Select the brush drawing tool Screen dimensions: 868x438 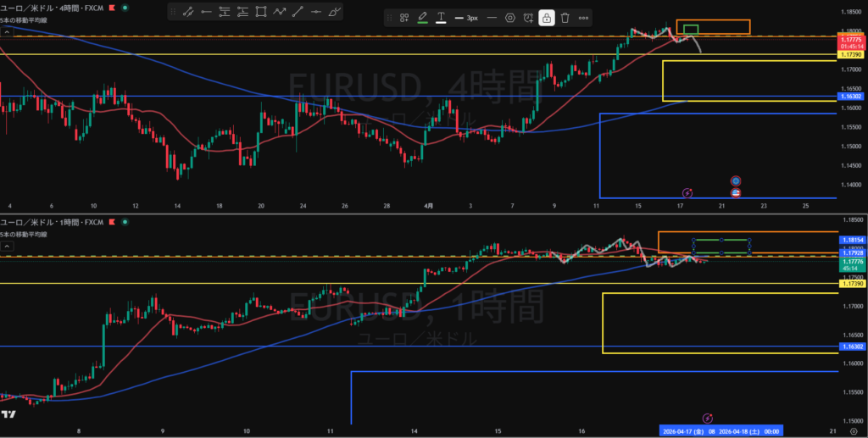[x=335, y=12]
